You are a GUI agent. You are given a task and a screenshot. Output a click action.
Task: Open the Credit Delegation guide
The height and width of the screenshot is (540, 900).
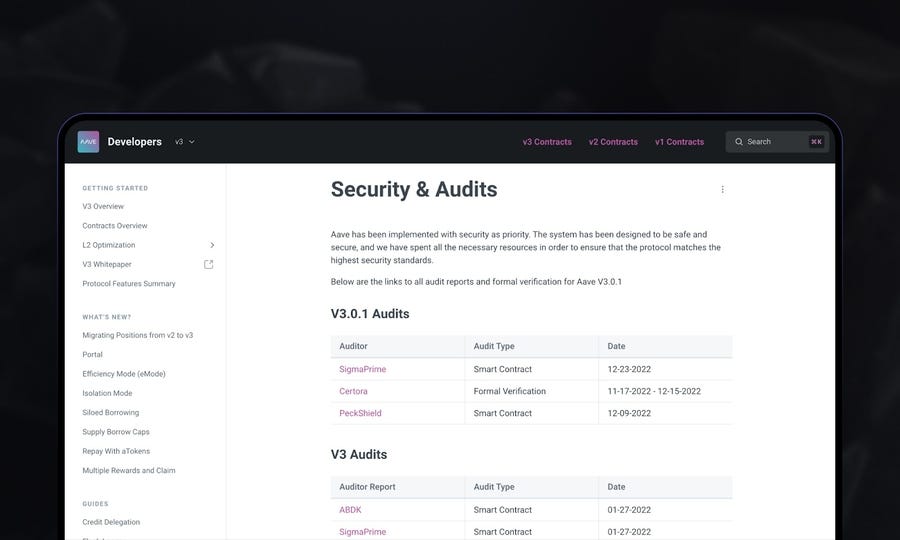pos(111,522)
